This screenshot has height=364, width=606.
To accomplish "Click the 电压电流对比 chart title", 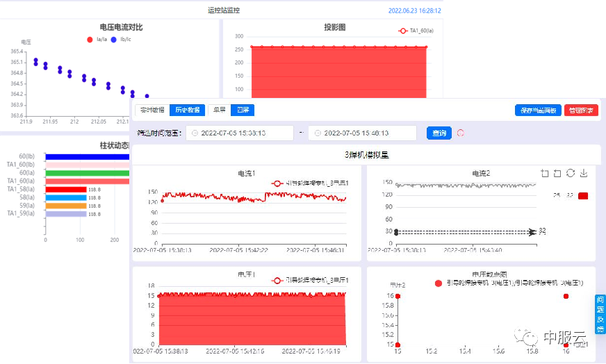I will [x=122, y=27].
